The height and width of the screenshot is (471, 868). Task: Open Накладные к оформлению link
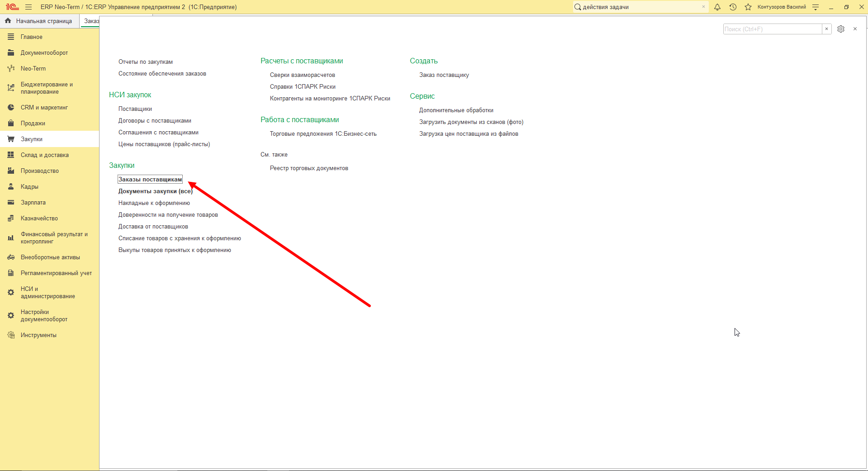(154, 203)
